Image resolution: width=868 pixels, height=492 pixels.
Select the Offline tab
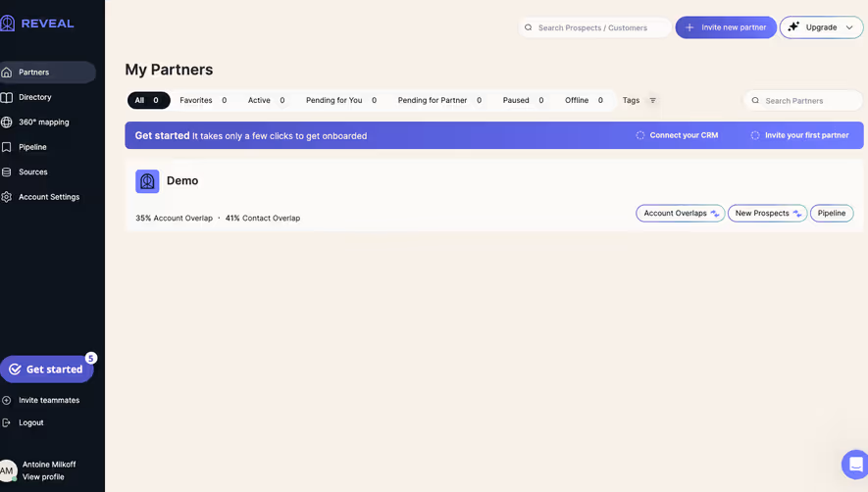584,100
